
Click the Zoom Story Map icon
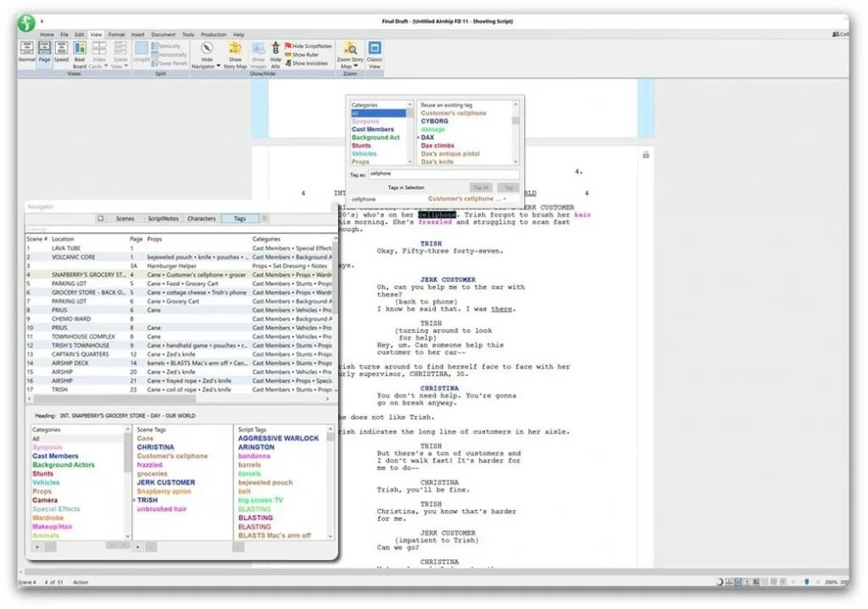[350, 48]
